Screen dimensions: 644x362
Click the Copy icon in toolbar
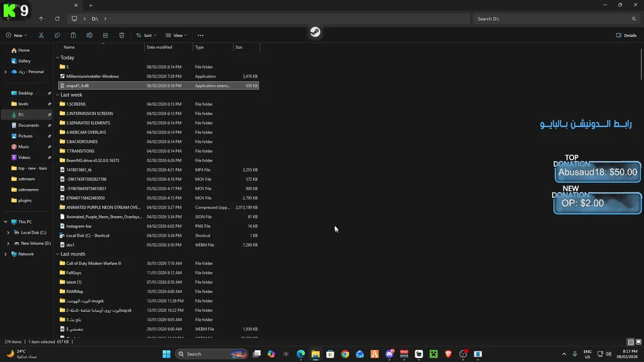point(57,35)
